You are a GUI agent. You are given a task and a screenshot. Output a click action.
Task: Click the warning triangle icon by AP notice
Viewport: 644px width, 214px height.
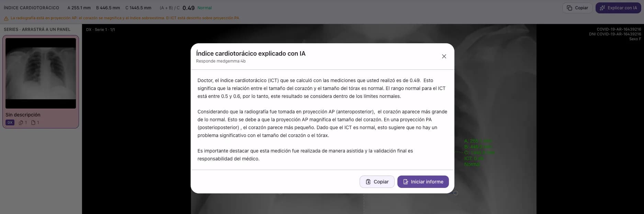coord(6,19)
